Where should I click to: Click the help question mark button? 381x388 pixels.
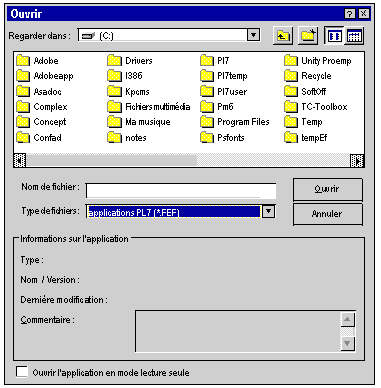click(349, 14)
